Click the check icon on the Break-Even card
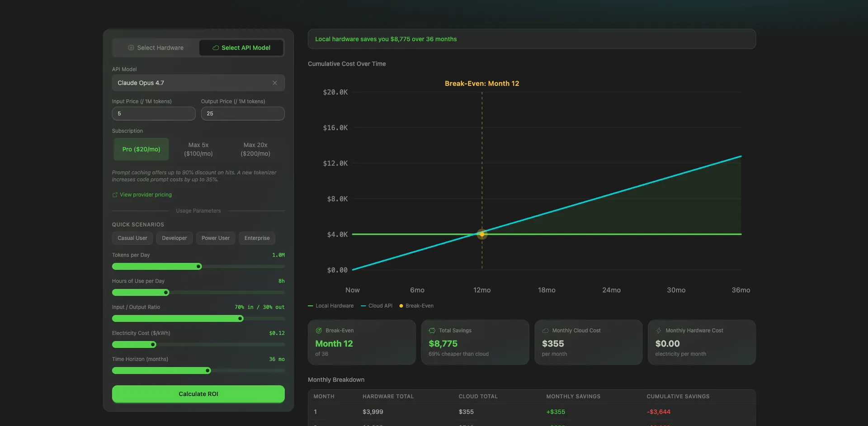This screenshot has width=868, height=426. [319, 330]
